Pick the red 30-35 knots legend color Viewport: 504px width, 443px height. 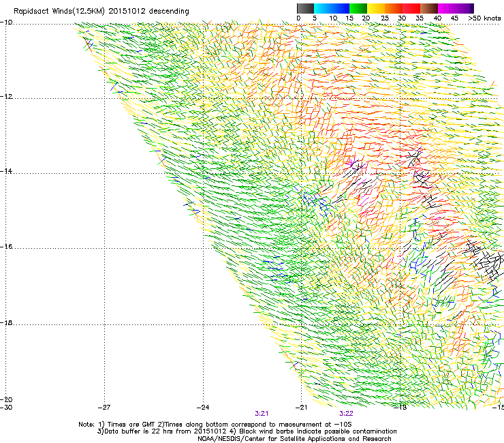click(x=411, y=8)
